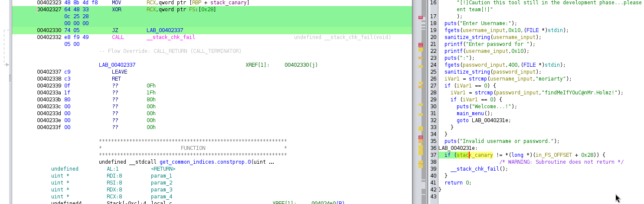Click the XOR mnemonic at 00402327
This screenshot has width=644, height=204.
coord(116,10)
